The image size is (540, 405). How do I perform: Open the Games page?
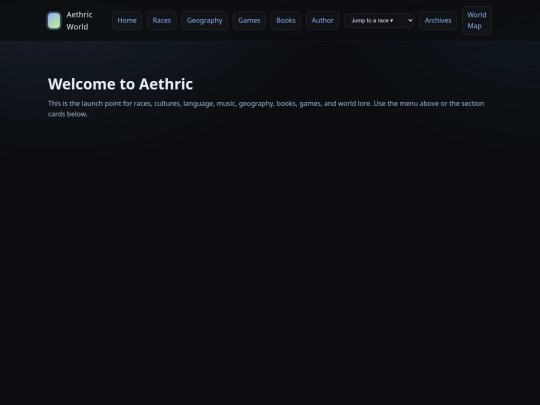[x=249, y=20]
